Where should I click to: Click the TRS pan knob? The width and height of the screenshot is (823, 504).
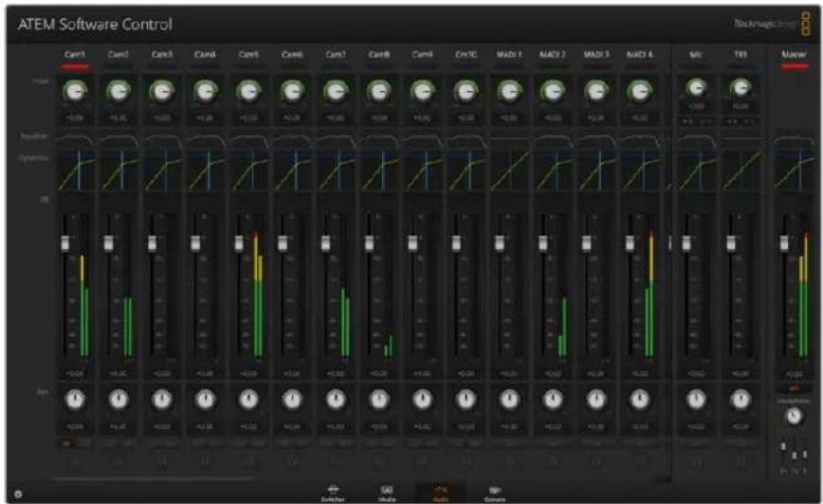pyautogui.click(x=741, y=400)
